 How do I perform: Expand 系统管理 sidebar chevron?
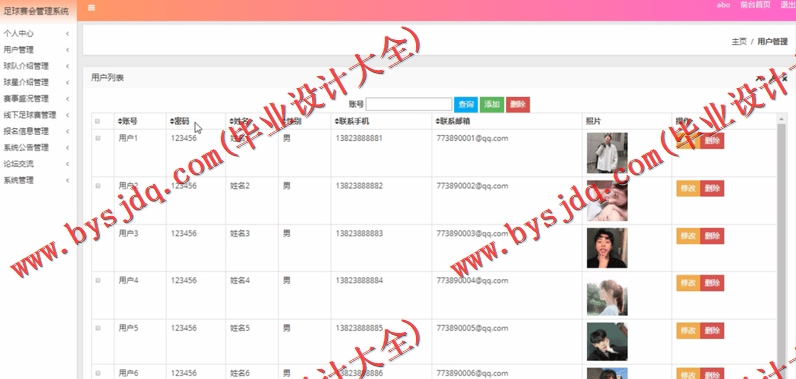click(x=68, y=180)
